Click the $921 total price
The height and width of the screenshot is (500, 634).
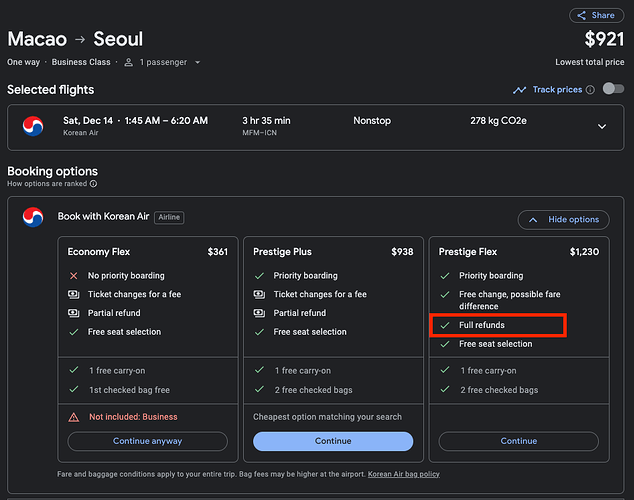(604, 39)
